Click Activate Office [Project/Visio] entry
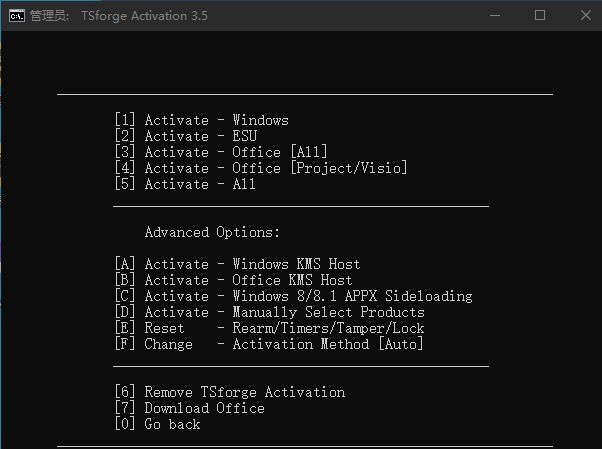This screenshot has height=449, width=602. coord(261,168)
